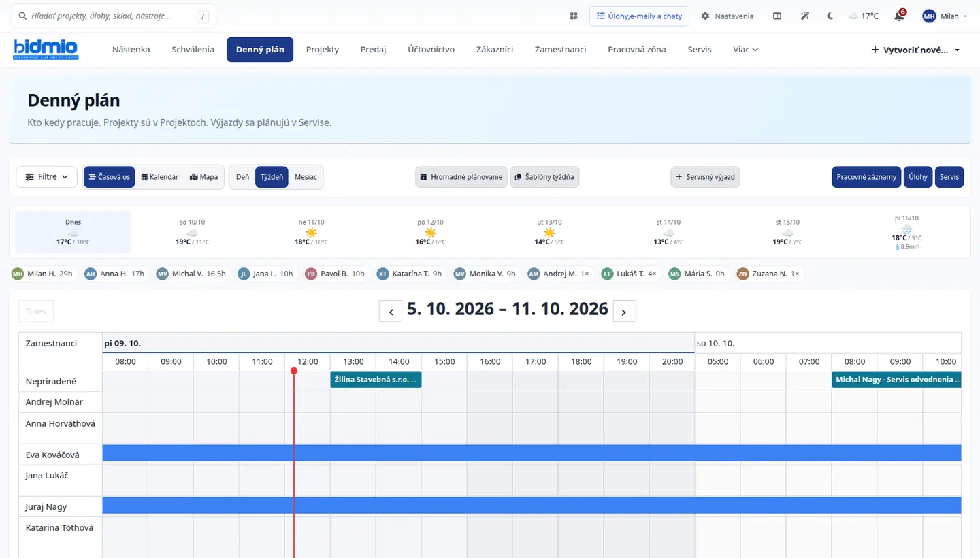Click the Eva Kováčová blue bar

(x=532, y=453)
